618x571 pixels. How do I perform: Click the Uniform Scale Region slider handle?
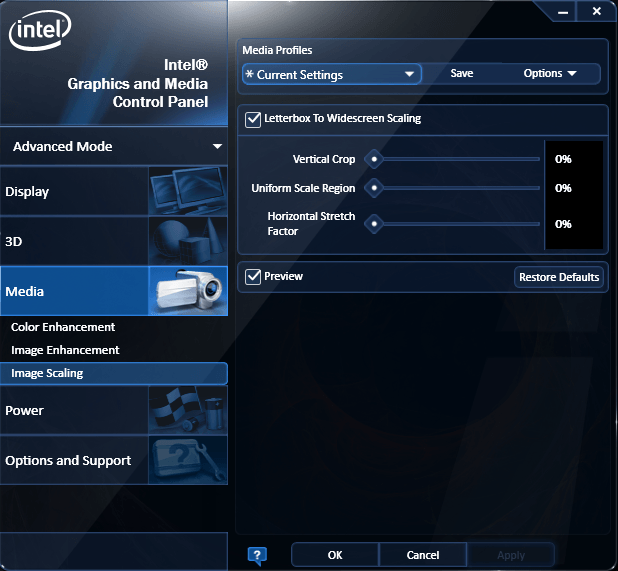[374, 188]
